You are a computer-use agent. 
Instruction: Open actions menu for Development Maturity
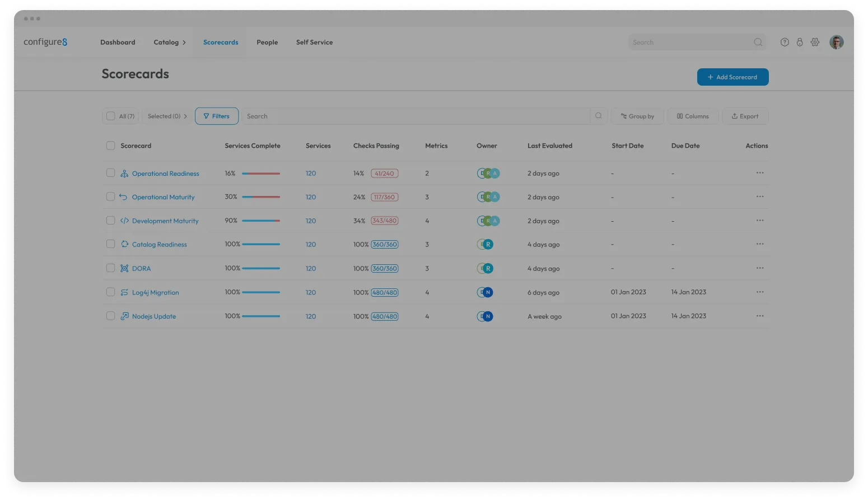tap(760, 221)
